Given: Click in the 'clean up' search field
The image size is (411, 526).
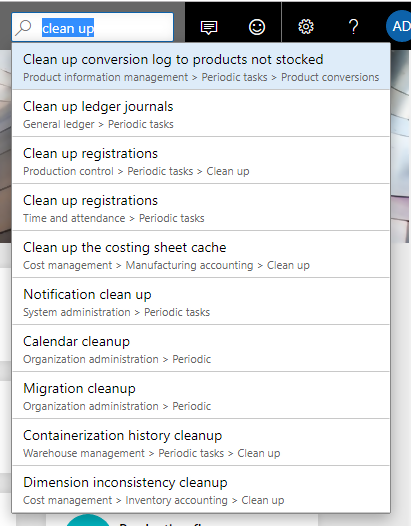Looking at the screenshot, I should tap(93, 27).
